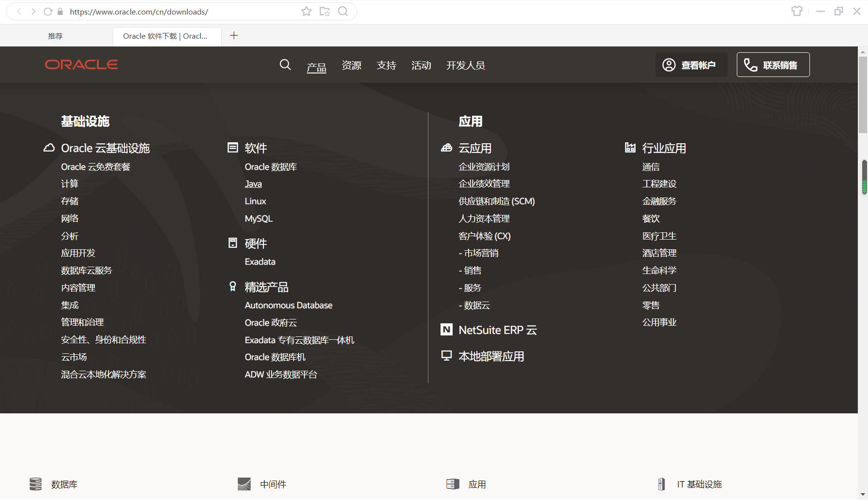Open 供应链和制造 (SCM) link
Viewport: 868px width, 500px height.
click(497, 201)
